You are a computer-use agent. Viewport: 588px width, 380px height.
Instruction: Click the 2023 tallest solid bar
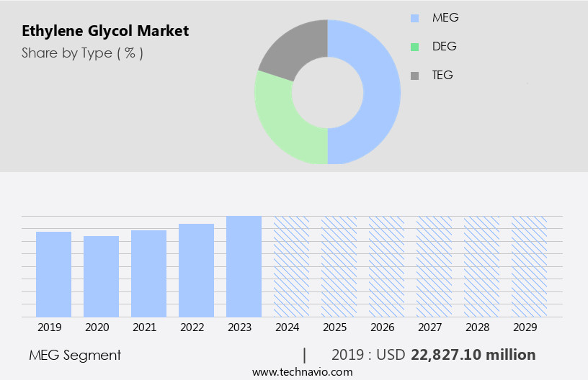[244, 266]
